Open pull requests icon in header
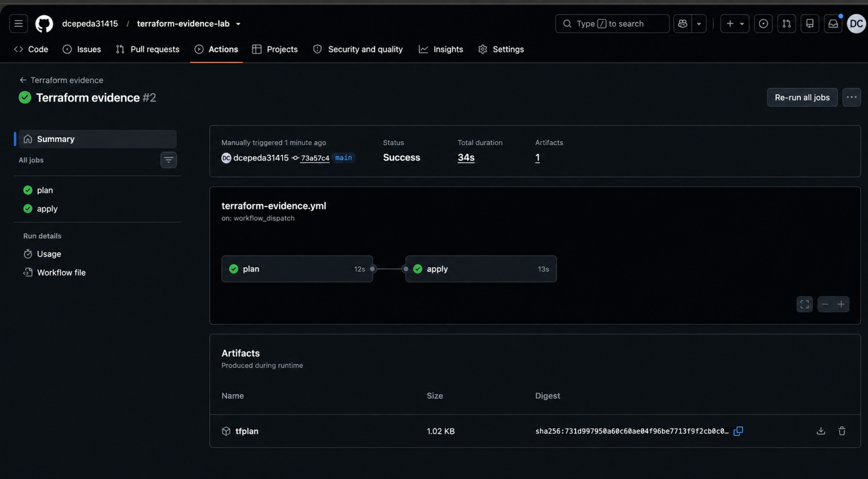Viewport: 868px width, 479px height. [786, 23]
